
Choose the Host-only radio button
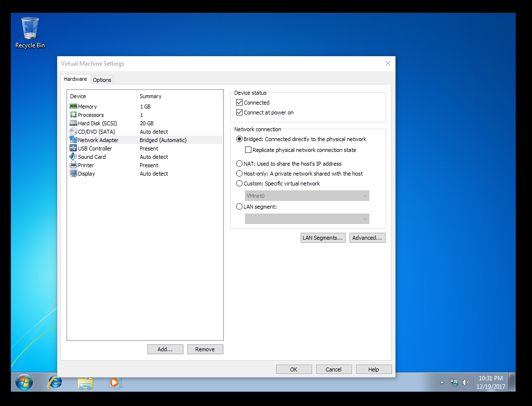pyautogui.click(x=239, y=173)
